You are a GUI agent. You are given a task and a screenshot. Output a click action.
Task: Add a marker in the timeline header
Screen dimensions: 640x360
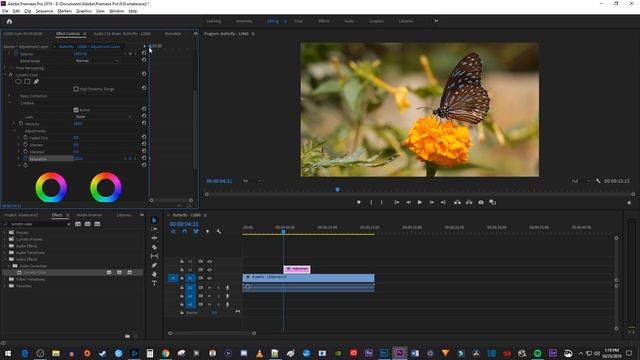point(207,231)
